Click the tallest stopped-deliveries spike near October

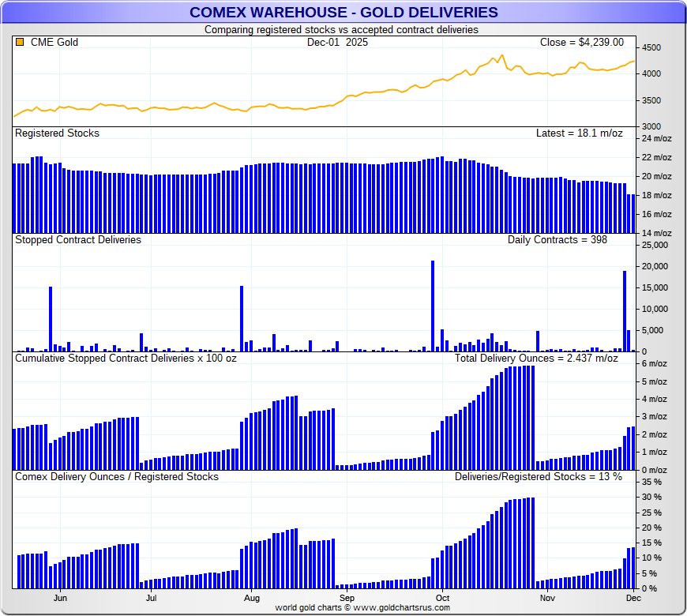point(433,306)
